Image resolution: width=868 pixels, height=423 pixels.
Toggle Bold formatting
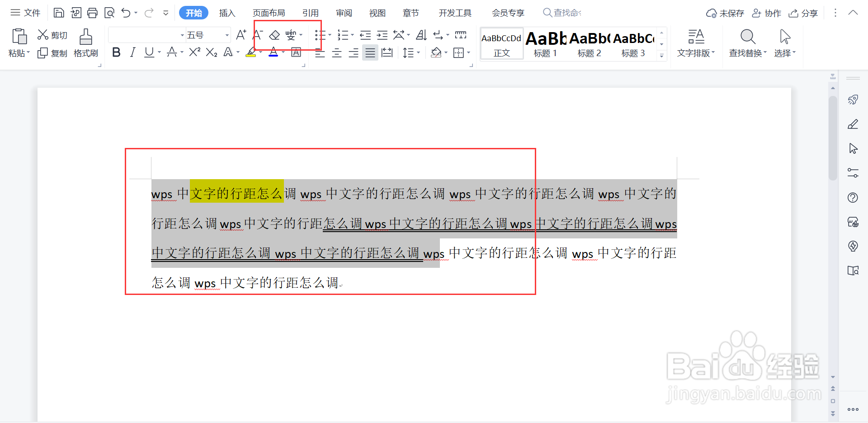tap(116, 52)
